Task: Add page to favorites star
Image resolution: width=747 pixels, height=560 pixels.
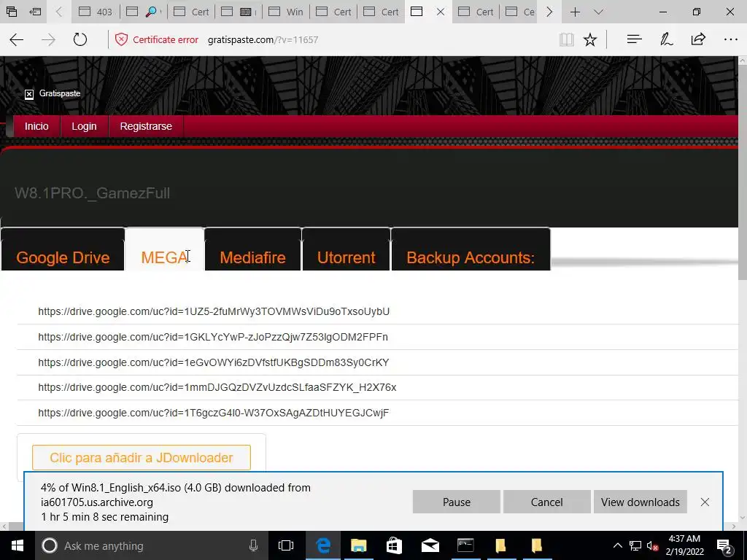Action: tap(590, 39)
